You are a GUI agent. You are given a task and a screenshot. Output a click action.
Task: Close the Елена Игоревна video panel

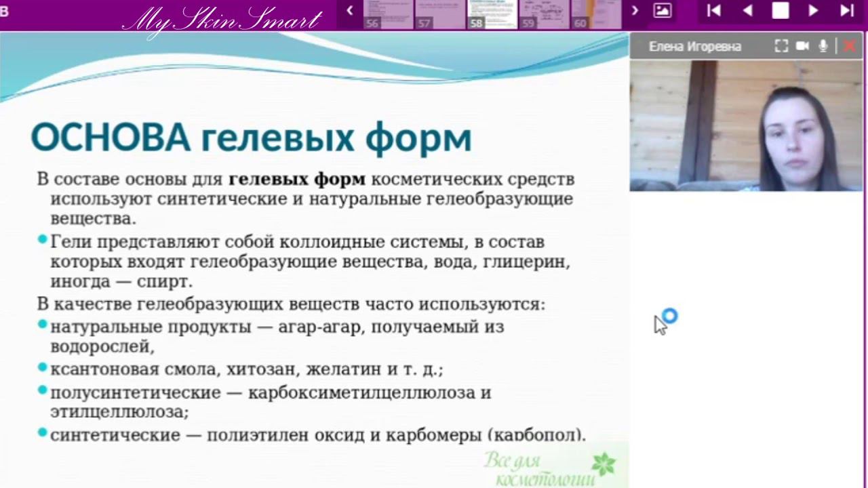point(849,46)
